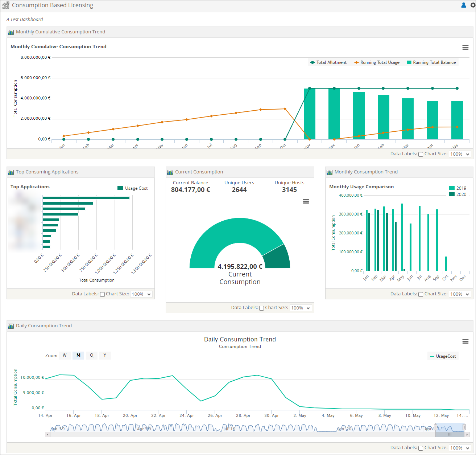Click the left scroll arrow of the navigator
The height and width of the screenshot is (455, 476).
point(47,434)
